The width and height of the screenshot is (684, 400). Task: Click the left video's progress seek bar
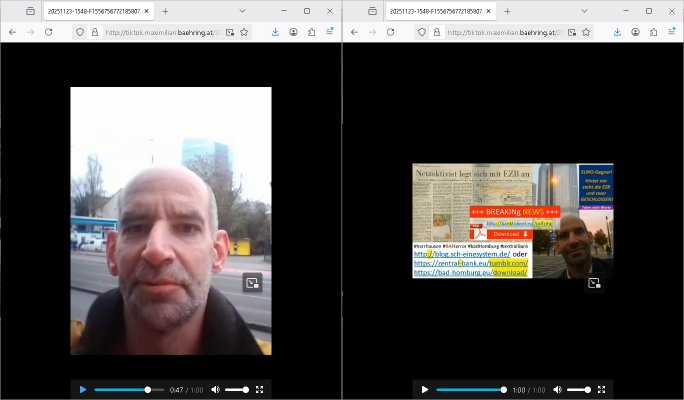(x=128, y=389)
